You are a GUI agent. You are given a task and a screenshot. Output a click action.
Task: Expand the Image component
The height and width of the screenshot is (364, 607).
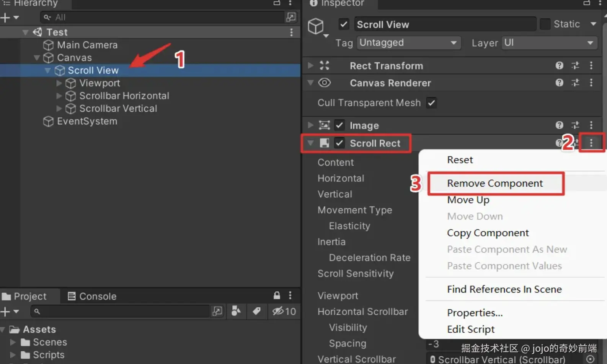(311, 125)
